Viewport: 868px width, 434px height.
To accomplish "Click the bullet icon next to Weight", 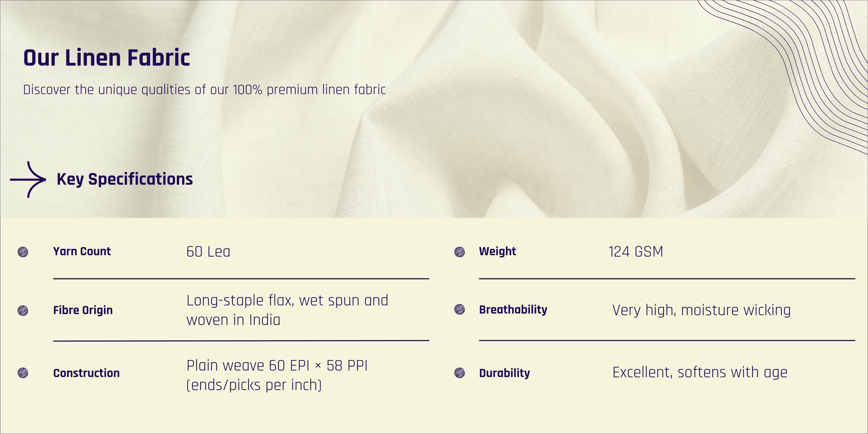I will (459, 252).
